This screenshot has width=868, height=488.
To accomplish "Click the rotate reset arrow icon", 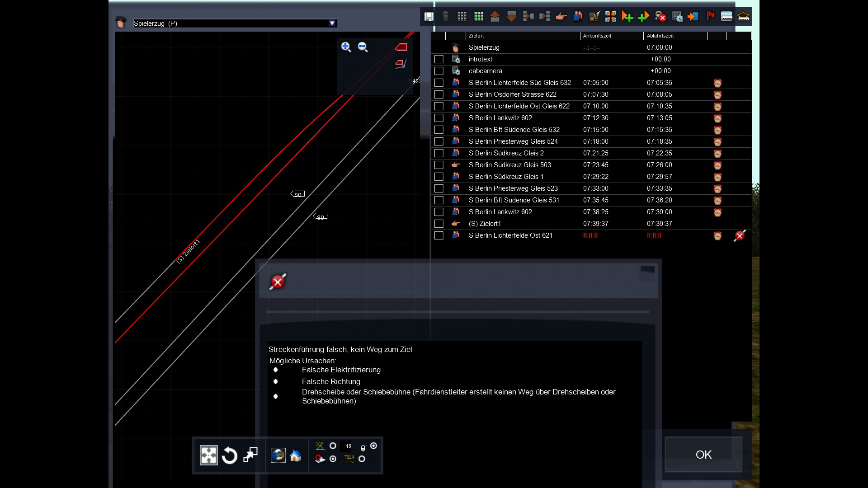I will 230,455.
